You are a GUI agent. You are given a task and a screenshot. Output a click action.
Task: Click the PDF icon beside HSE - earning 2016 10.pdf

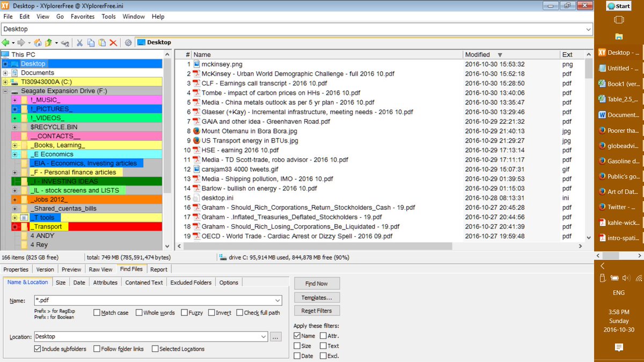click(x=196, y=150)
